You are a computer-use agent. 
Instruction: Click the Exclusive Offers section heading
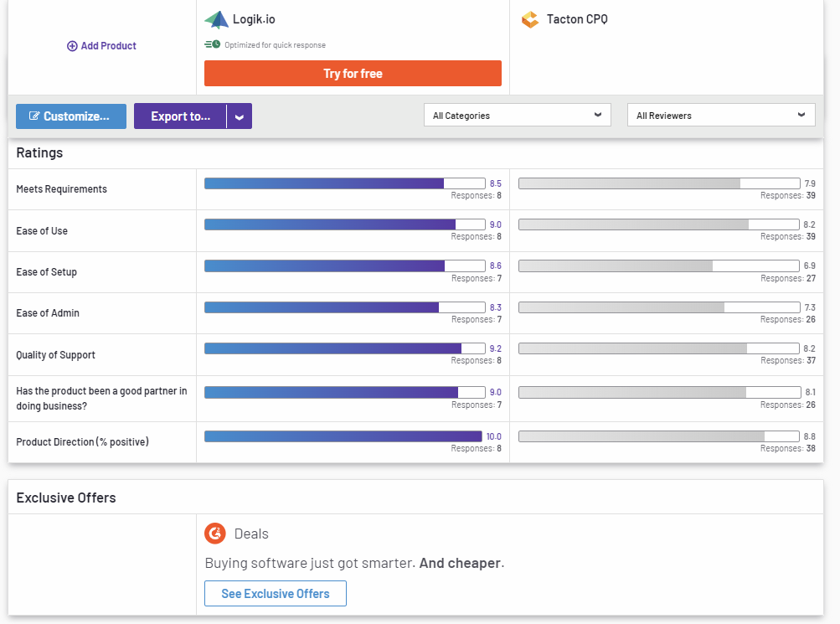tap(66, 498)
